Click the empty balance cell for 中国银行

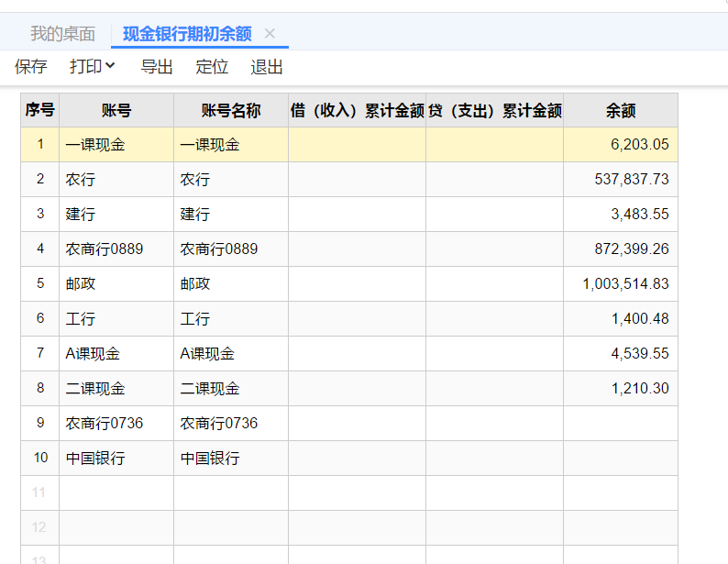click(x=621, y=458)
